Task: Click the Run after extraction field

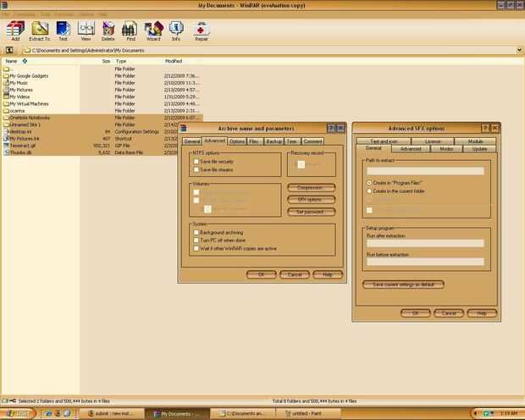Action: [424, 243]
